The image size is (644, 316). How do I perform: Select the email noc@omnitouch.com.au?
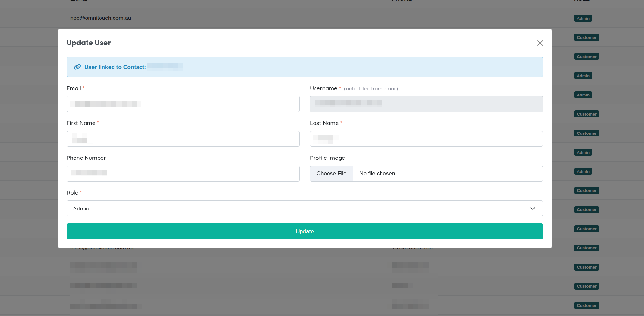(101, 18)
